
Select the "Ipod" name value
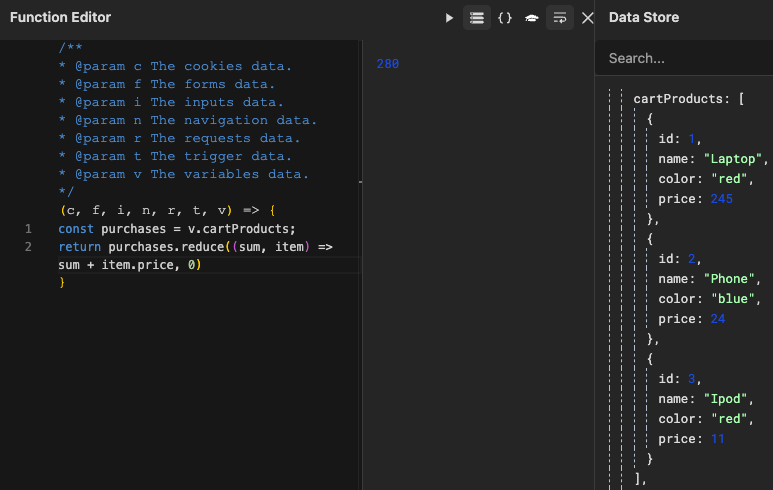(x=725, y=399)
